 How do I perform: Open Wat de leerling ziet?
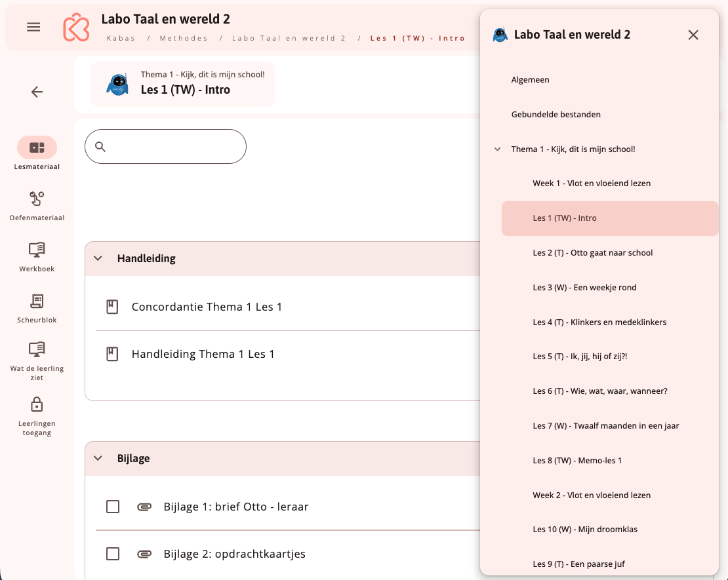37,360
